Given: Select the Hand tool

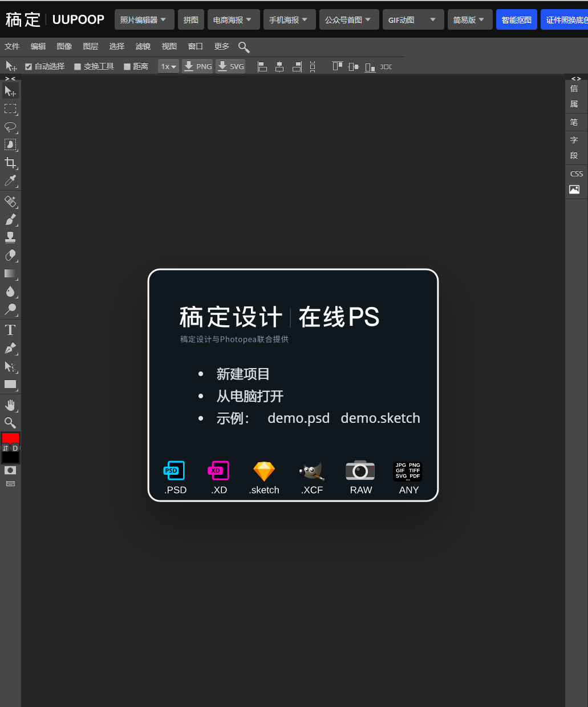Looking at the screenshot, I should (x=10, y=405).
